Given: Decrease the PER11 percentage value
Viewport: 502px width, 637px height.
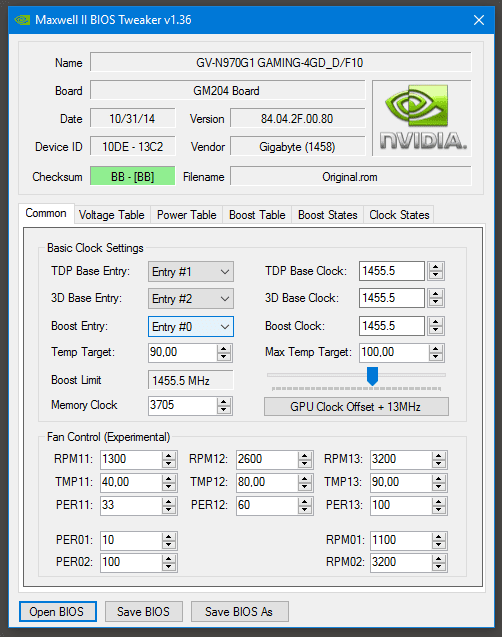Looking at the screenshot, I should click(x=169, y=510).
